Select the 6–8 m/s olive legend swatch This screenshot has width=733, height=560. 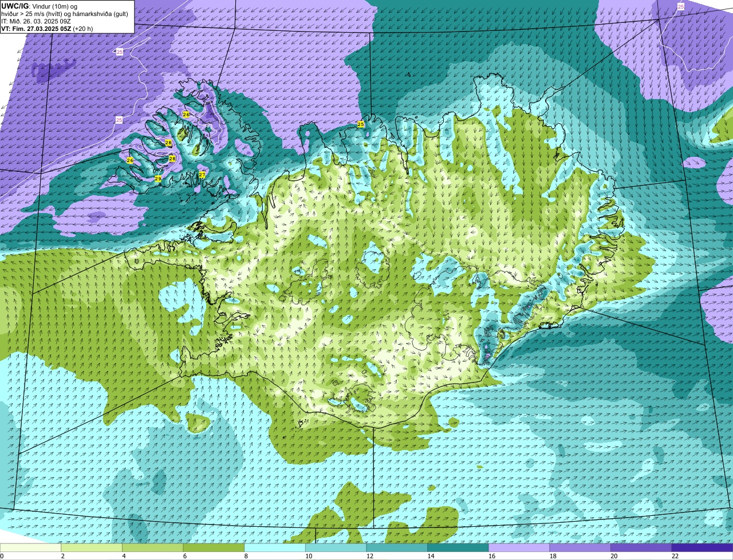(x=214, y=547)
